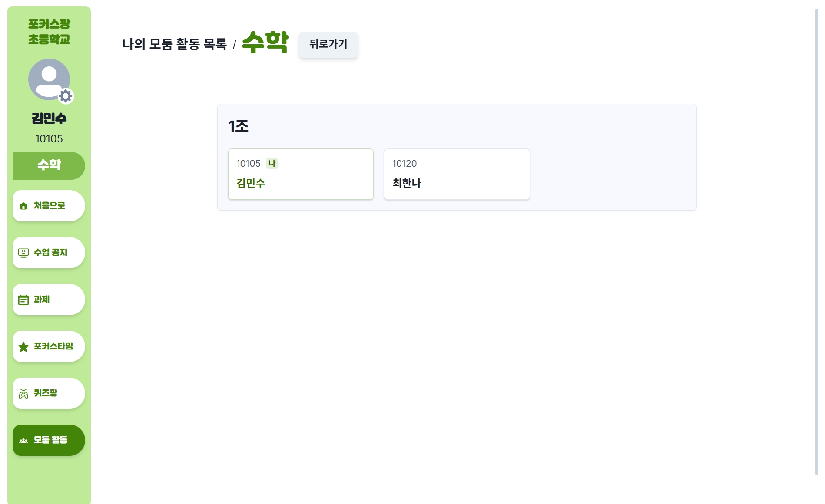Click the user avatar picture
The width and height of the screenshot is (825, 504).
tap(49, 79)
